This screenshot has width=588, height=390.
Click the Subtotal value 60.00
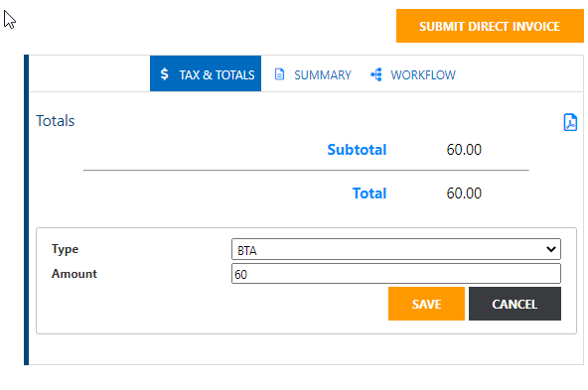[464, 150]
